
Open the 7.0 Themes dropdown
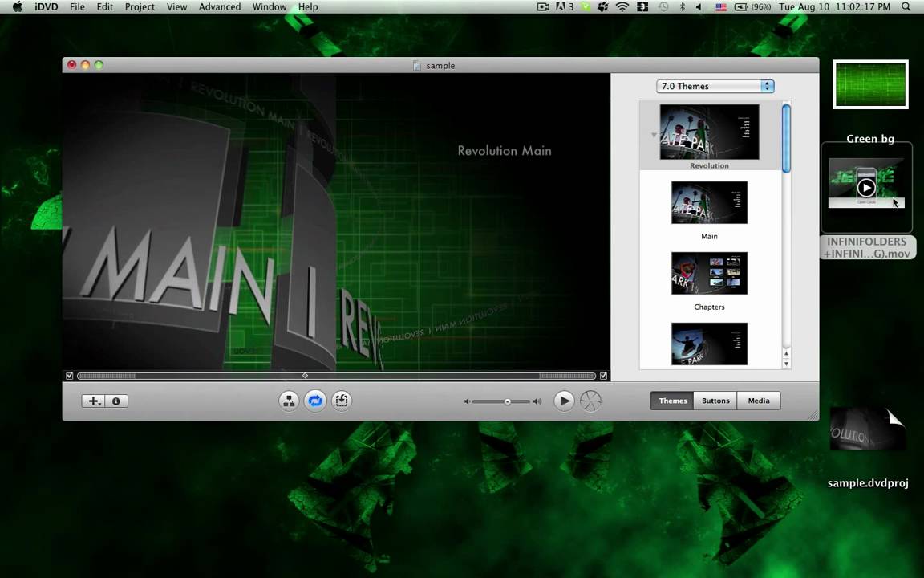[715, 86]
